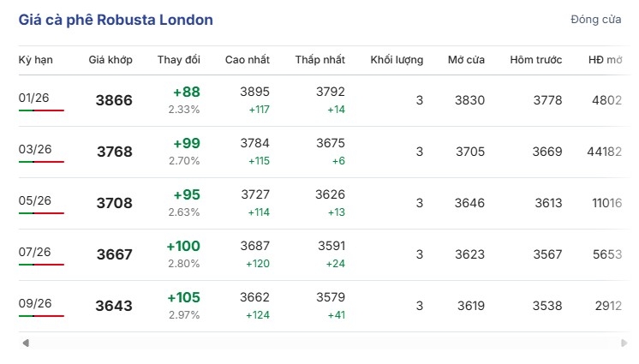Image resolution: width=639 pixels, height=364 pixels.
Task: Select the 09/26 contract term
Action: (35, 303)
